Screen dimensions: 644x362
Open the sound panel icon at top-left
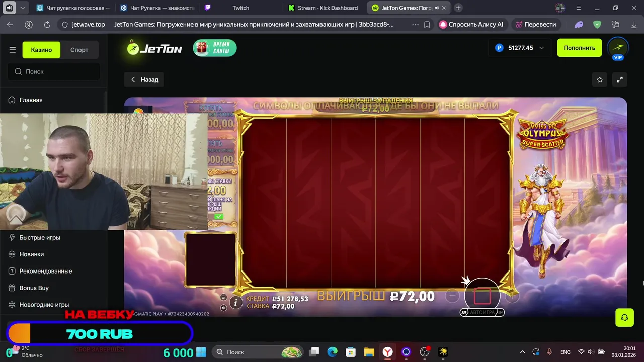click(9, 8)
